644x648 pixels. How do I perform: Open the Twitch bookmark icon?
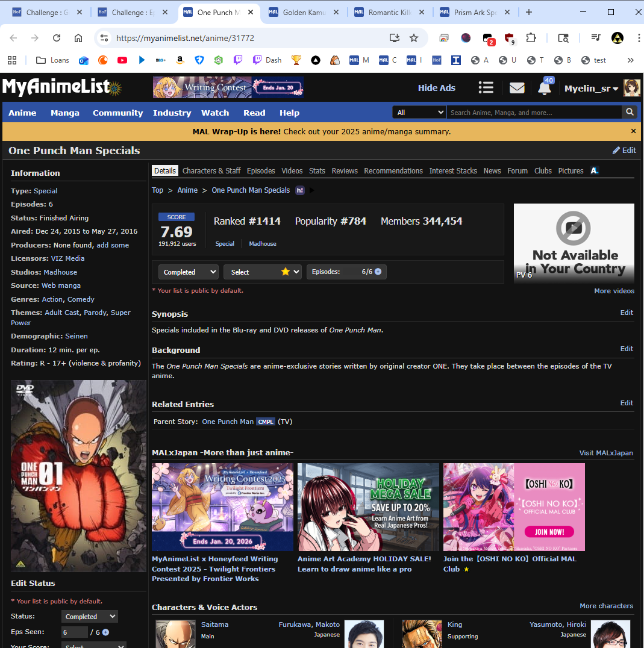(x=238, y=60)
